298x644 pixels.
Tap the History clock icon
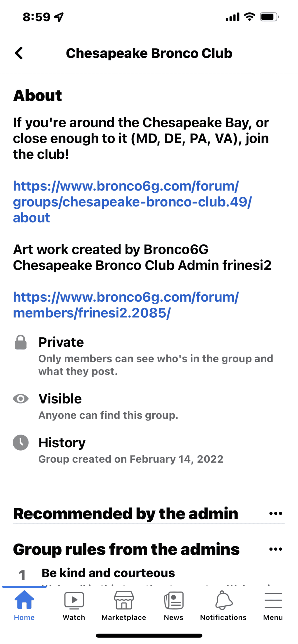pyautogui.click(x=21, y=442)
